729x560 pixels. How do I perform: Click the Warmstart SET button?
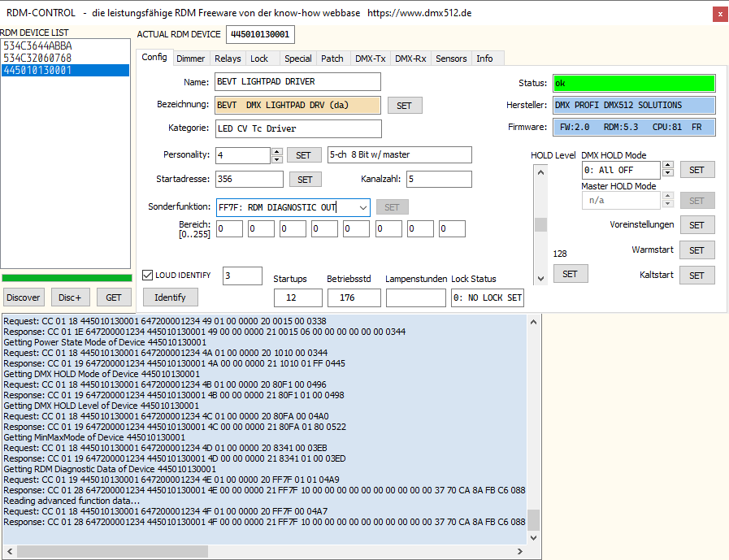coord(696,250)
